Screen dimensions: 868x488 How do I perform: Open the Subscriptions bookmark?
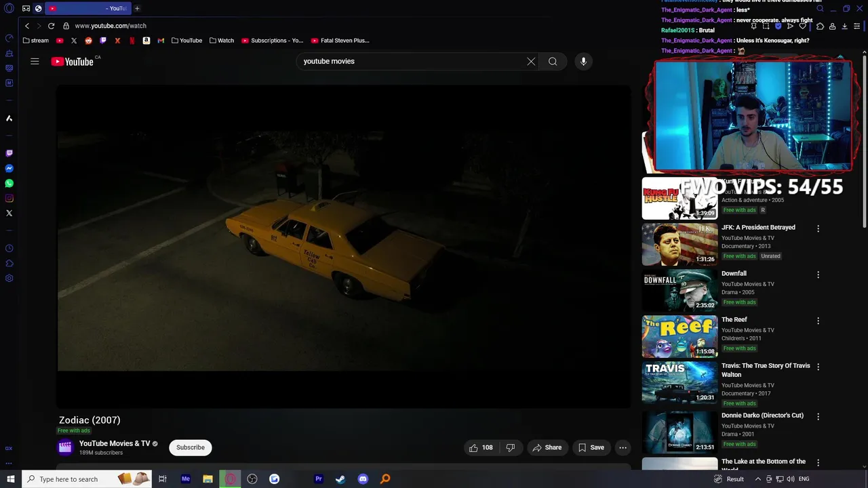coord(273,41)
